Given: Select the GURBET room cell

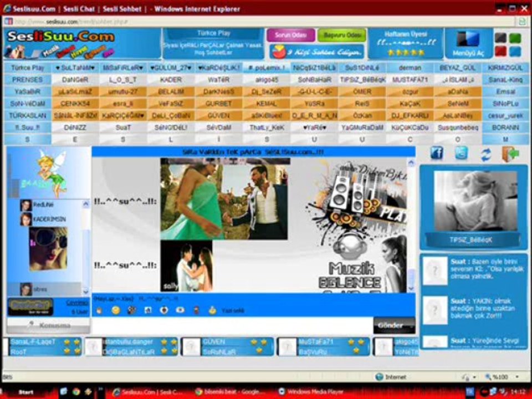Looking at the screenshot, I should [x=218, y=104].
